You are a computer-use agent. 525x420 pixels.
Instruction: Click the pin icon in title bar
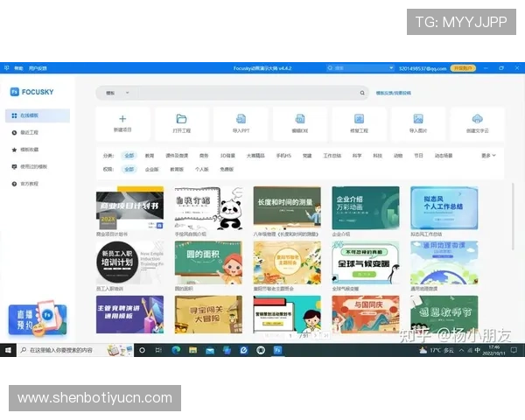[x=6, y=68]
